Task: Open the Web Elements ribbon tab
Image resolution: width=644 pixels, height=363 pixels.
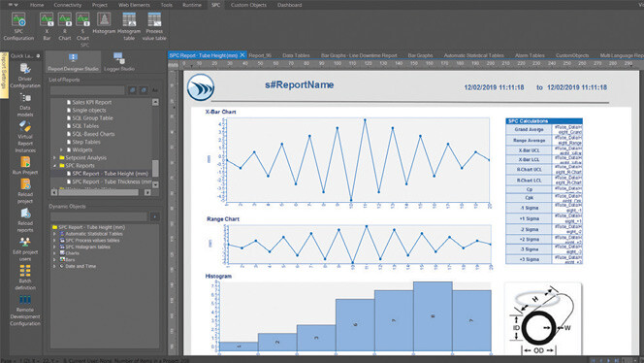Action: 134,5
